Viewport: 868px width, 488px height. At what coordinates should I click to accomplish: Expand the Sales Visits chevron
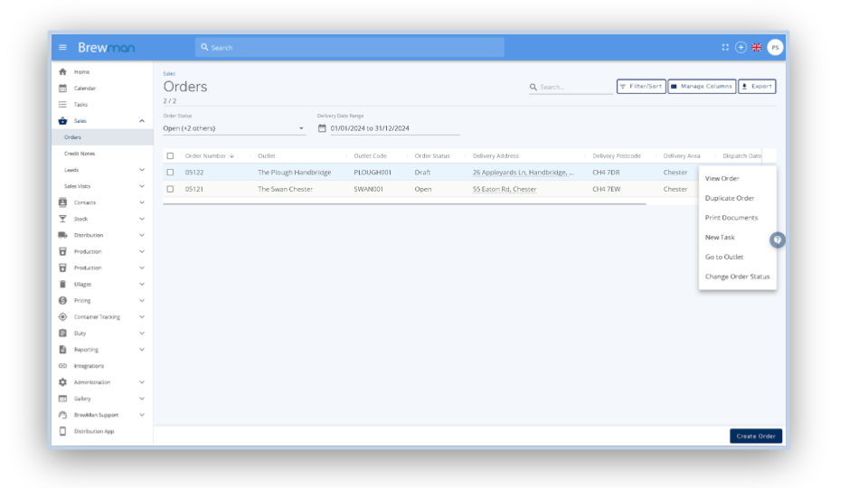point(142,186)
